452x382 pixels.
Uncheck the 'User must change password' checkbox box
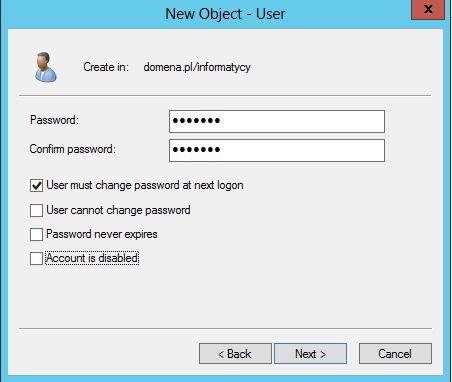point(36,185)
